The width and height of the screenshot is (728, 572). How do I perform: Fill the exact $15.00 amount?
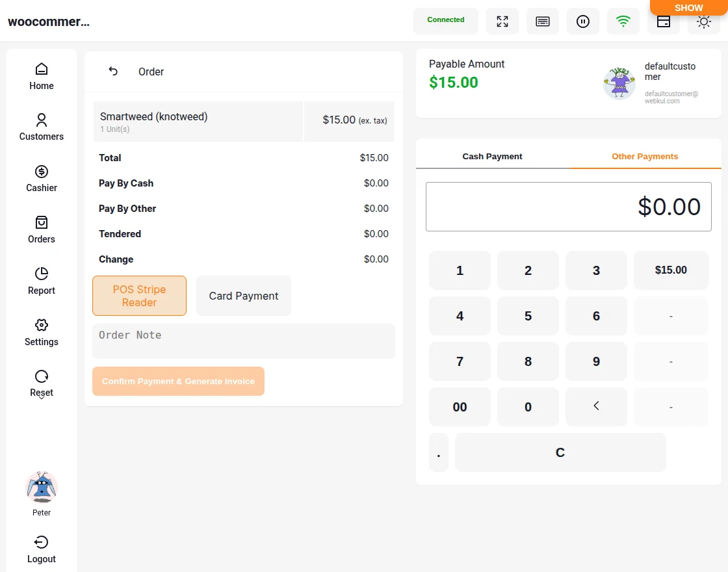[671, 270]
